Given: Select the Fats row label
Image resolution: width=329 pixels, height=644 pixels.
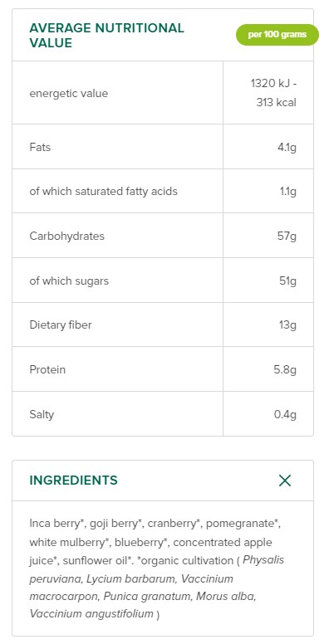Looking at the screenshot, I should 40,147.
